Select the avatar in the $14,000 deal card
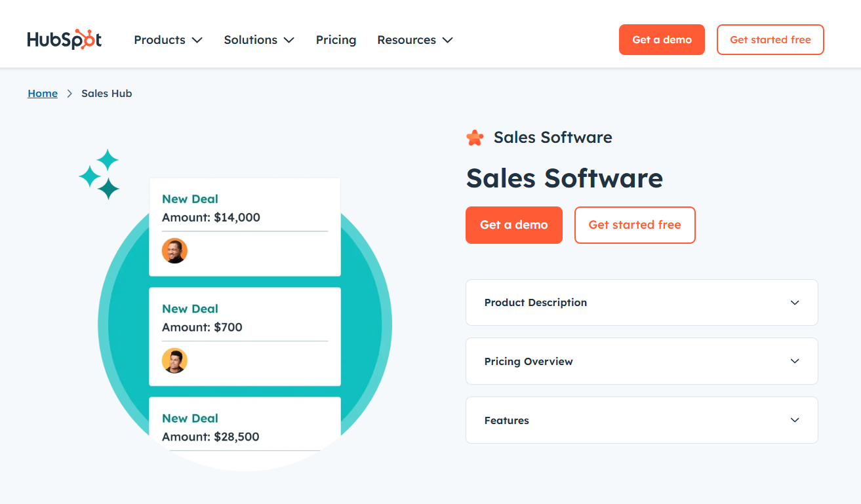Screen dimensions: 861x504 click(174, 250)
